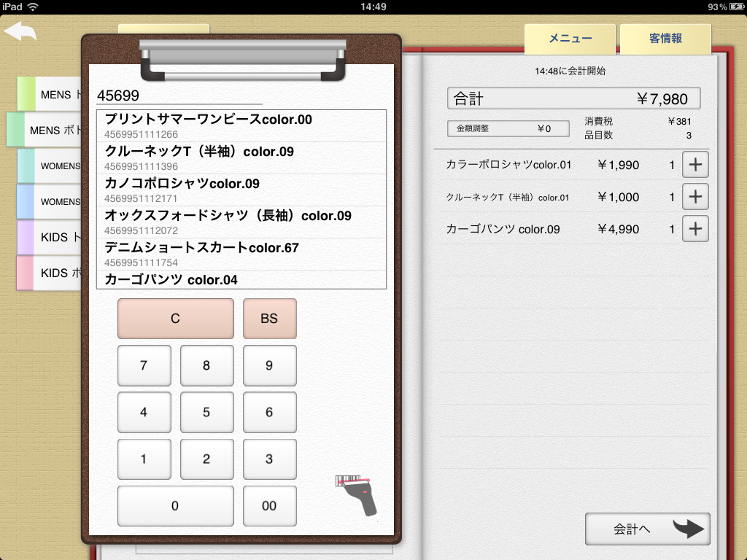747x560 pixels.
Task: Pick オックスフォードシャツ（長袖）color.09 result
Action: (x=241, y=222)
